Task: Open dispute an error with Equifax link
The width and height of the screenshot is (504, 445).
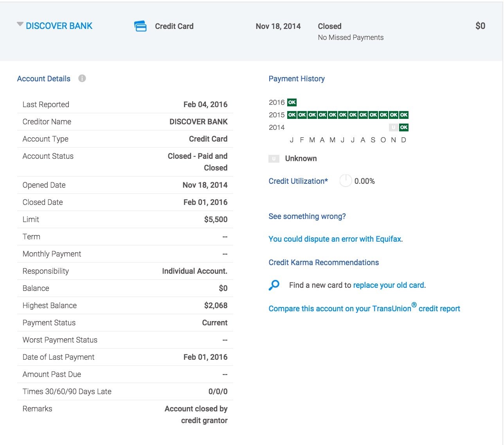Action: (x=336, y=239)
